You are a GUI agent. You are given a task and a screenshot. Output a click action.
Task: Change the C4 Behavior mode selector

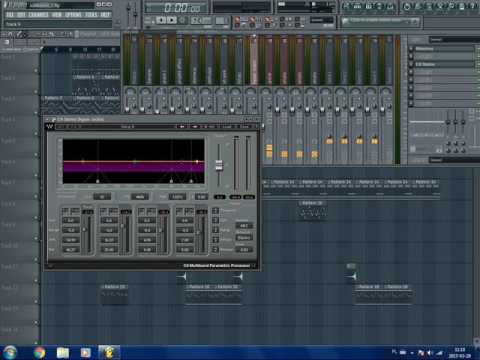pos(244,237)
